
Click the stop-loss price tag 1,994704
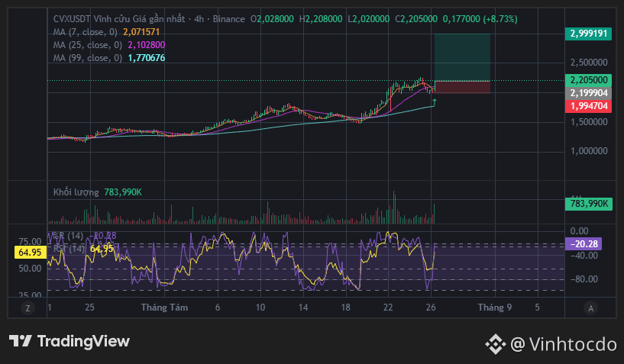click(x=588, y=106)
